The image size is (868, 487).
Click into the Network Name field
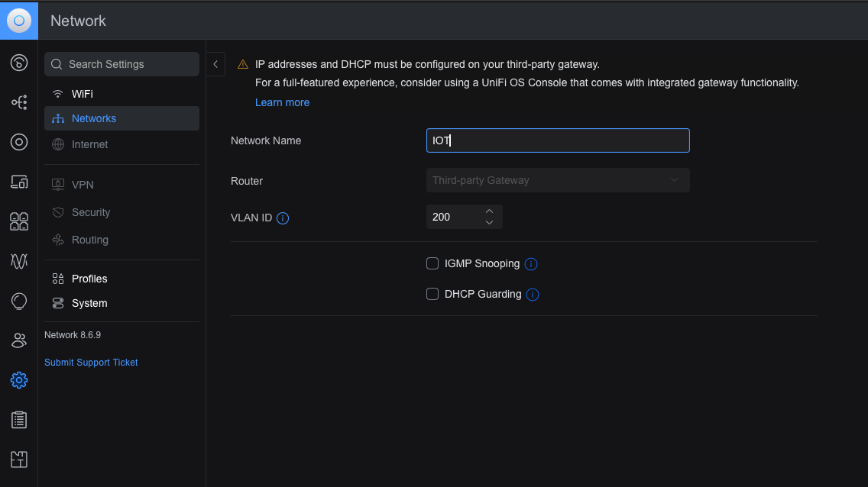click(x=558, y=140)
